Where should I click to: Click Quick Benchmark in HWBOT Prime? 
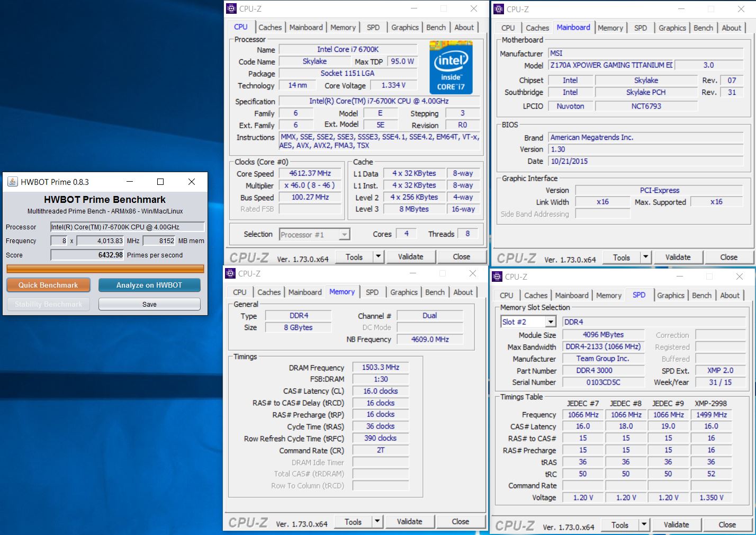tap(48, 285)
